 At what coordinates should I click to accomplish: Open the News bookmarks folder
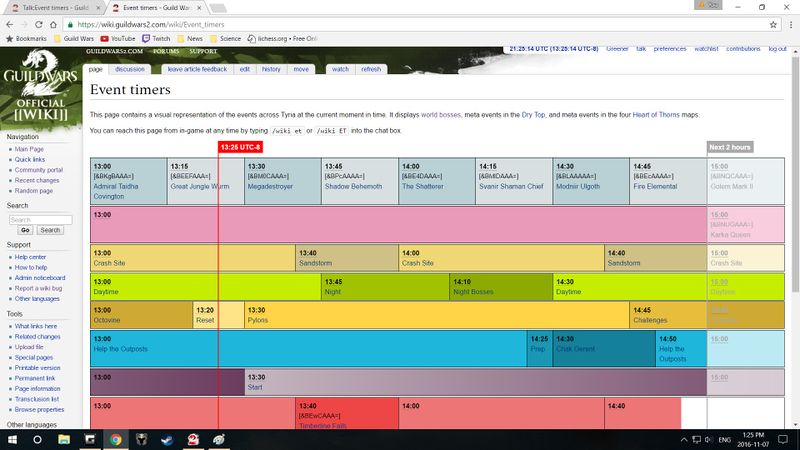coord(190,39)
